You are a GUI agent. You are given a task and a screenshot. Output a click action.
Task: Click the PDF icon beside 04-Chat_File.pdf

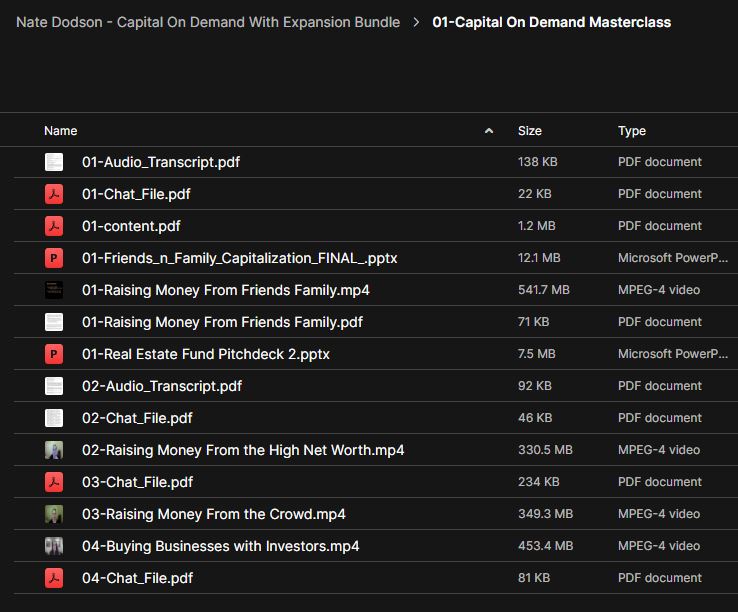pos(54,578)
